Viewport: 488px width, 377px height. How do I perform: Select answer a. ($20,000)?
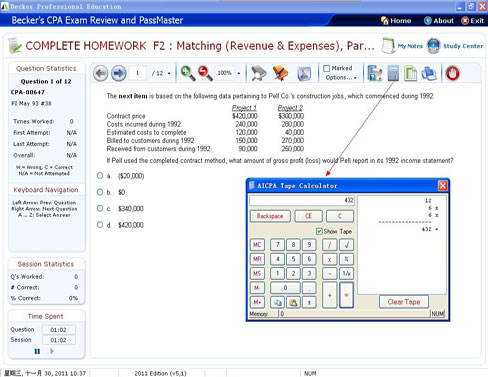coord(100,176)
